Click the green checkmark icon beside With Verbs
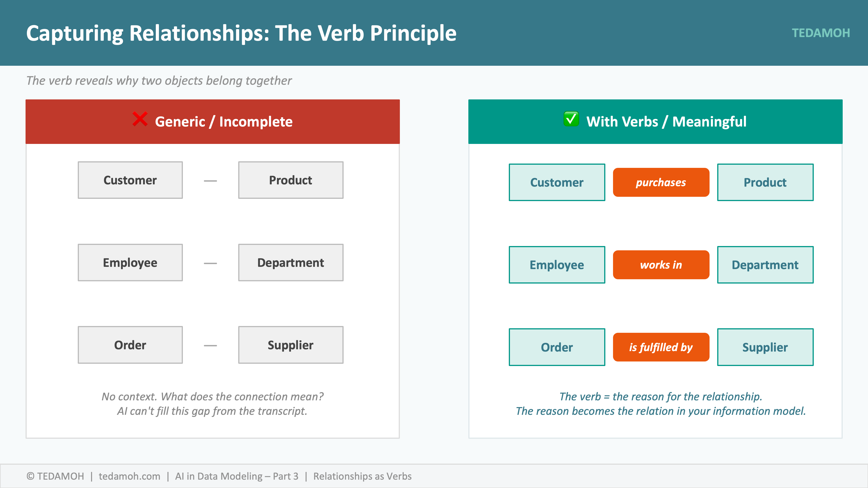Screen dimensions: 868x488 (x=571, y=119)
